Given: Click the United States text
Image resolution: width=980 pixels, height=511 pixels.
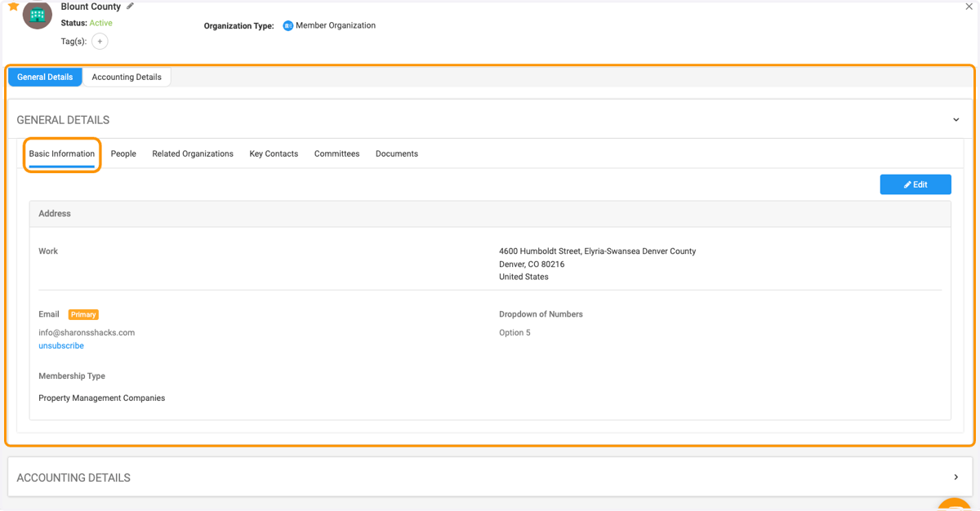Looking at the screenshot, I should pos(523,277).
